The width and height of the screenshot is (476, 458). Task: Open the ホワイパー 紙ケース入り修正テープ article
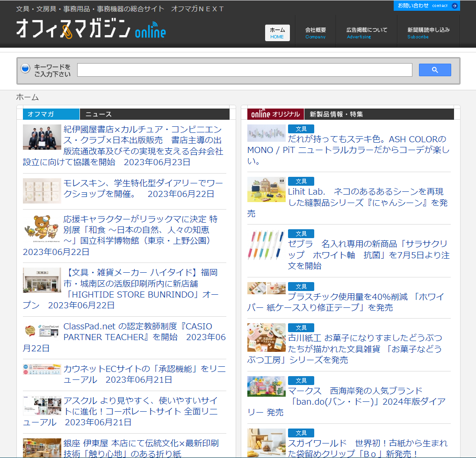pos(346,302)
